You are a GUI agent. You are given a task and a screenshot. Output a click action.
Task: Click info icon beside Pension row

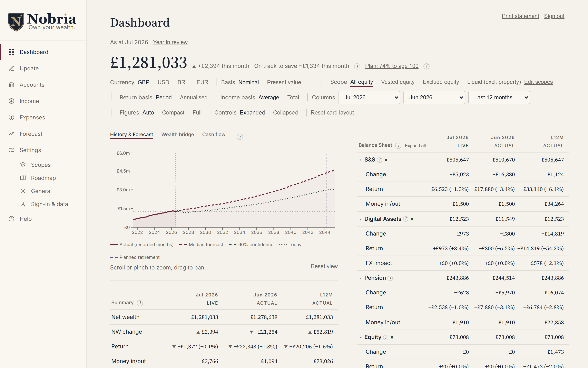coord(390,278)
